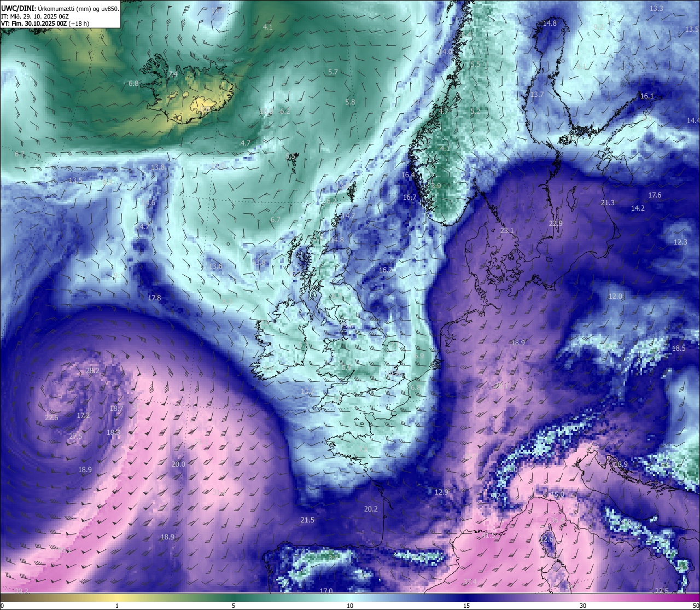Click the 22.9 value on the map
Viewport: 700px width, 610px height.
pos(556,224)
